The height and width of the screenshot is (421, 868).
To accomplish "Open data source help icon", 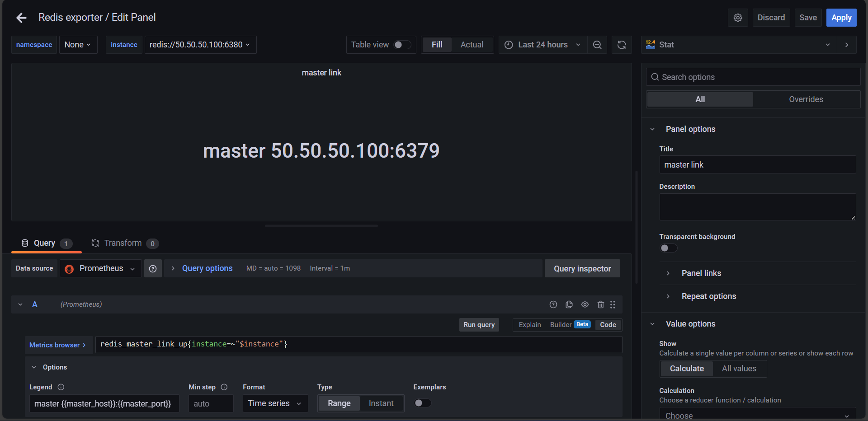I will pyautogui.click(x=153, y=269).
